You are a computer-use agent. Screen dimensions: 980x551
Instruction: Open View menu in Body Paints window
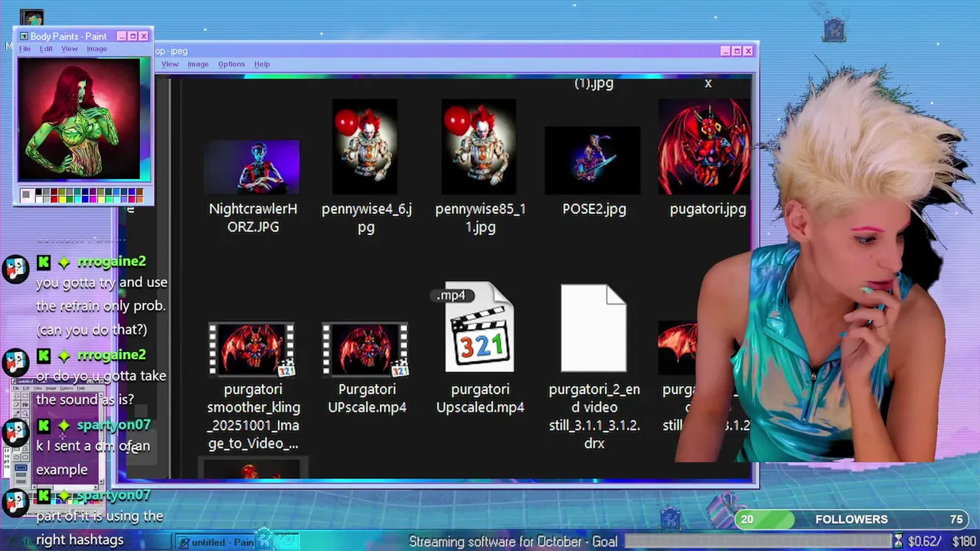(x=70, y=49)
